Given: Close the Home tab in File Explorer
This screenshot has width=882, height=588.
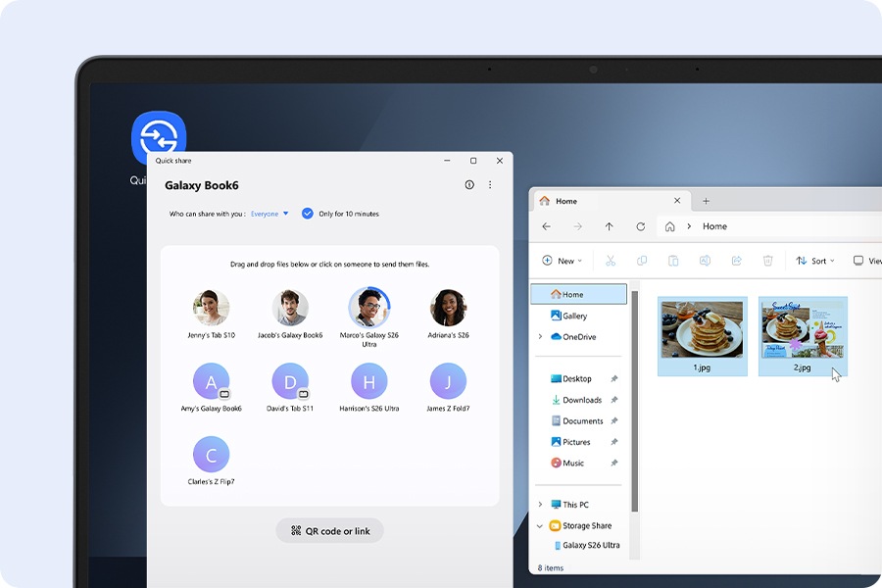Looking at the screenshot, I should pyautogui.click(x=677, y=200).
